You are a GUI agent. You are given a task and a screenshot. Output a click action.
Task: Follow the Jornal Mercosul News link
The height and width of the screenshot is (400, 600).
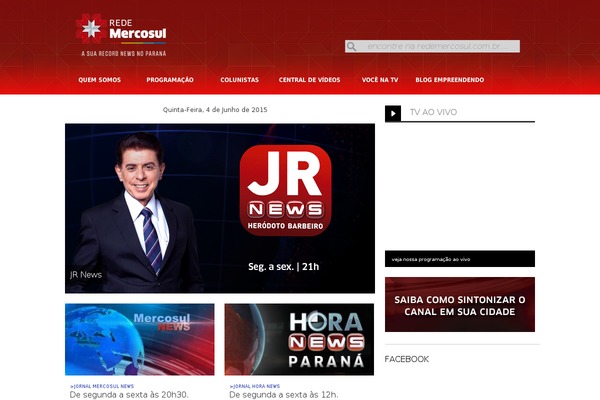[x=102, y=386]
